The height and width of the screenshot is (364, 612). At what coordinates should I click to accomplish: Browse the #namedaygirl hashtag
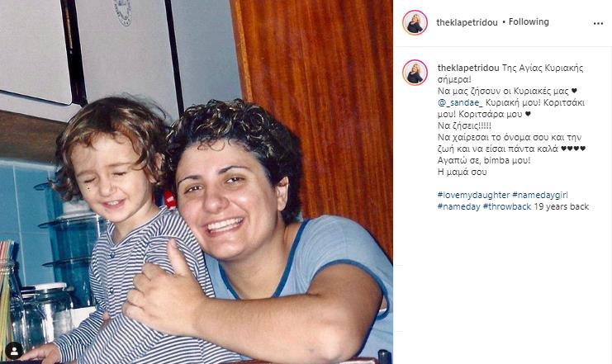[540, 195]
